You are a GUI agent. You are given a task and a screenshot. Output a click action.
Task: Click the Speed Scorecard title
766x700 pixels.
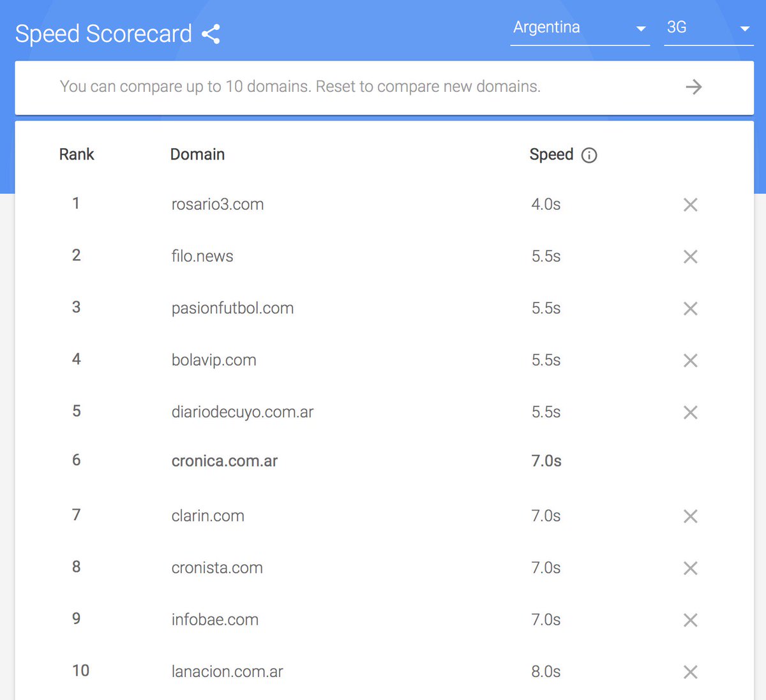(x=103, y=34)
